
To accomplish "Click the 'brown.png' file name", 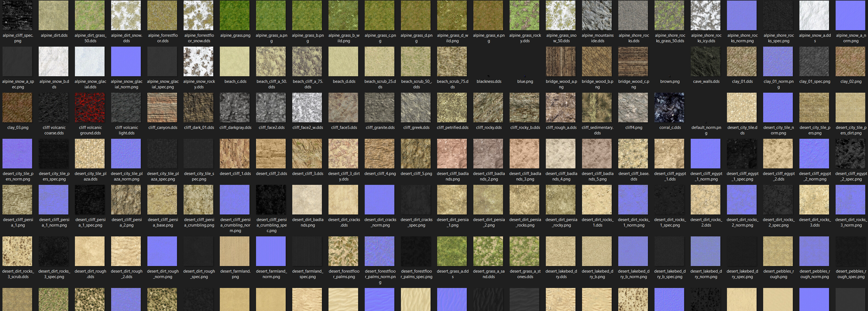I will click(x=670, y=81).
